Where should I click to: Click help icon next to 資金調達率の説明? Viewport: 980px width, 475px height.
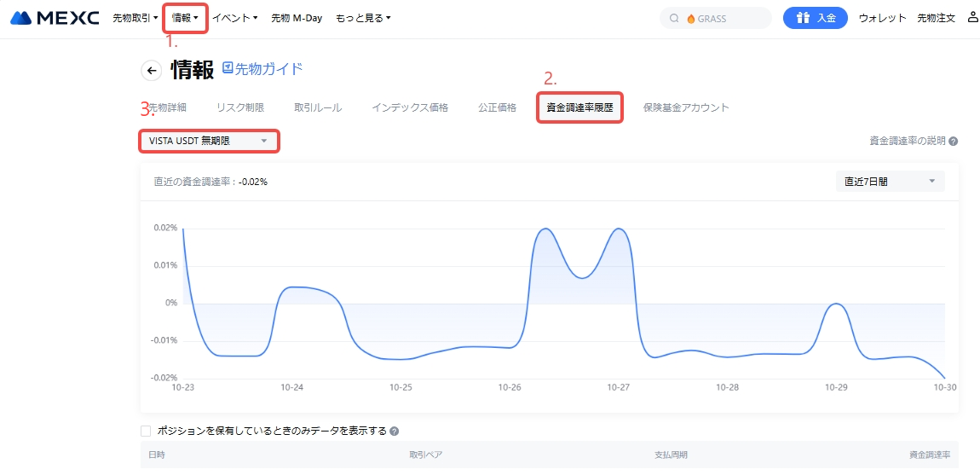coord(953,142)
